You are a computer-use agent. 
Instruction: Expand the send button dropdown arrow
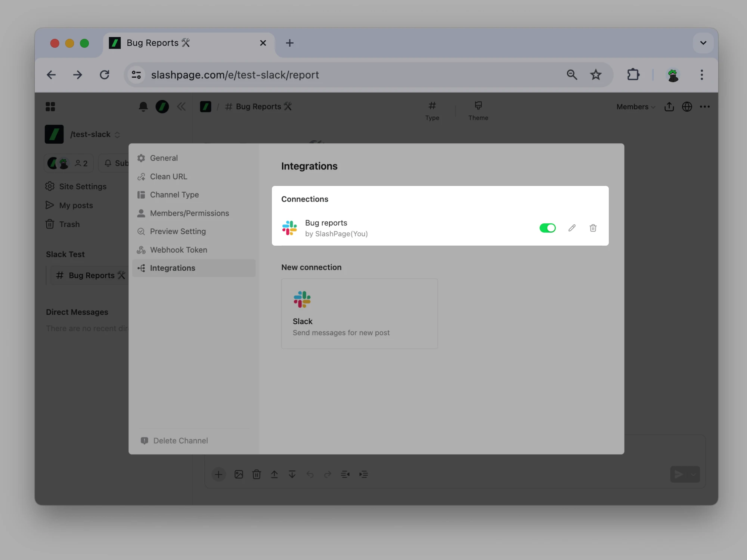694,475
